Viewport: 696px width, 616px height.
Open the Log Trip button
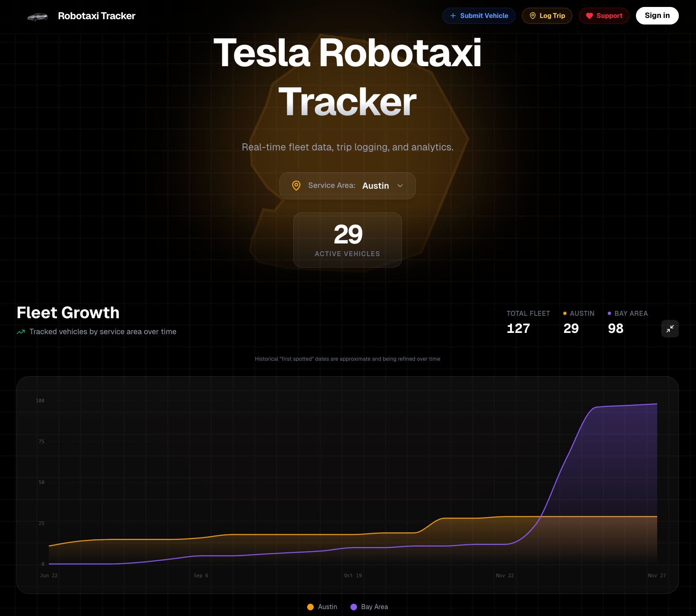tap(547, 16)
